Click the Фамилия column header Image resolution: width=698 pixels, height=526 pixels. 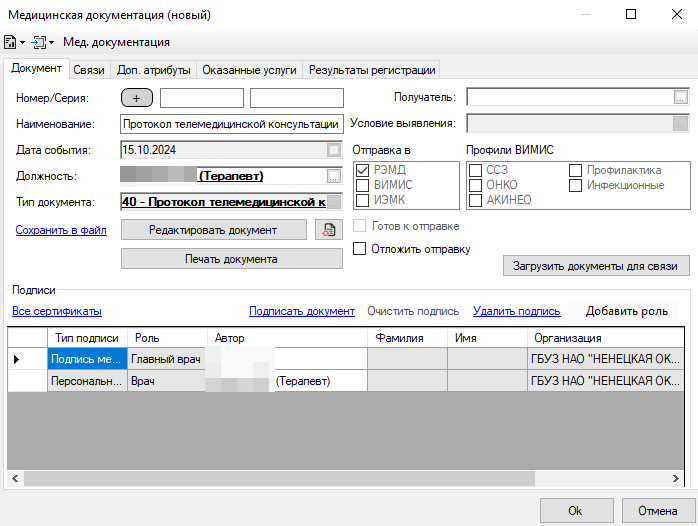tap(407, 338)
